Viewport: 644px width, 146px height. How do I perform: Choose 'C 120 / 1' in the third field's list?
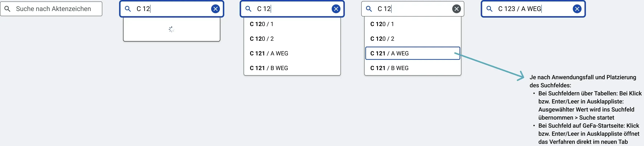click(x=292, y=24)
